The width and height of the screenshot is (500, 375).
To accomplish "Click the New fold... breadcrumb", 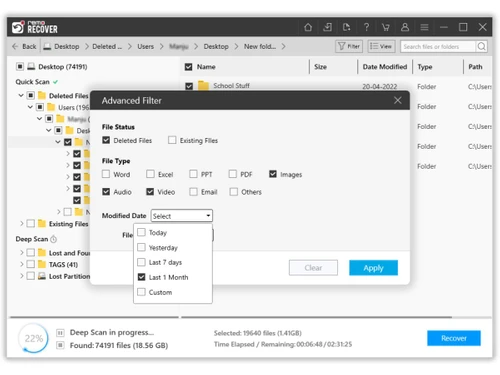I will (x=260, y=46).
